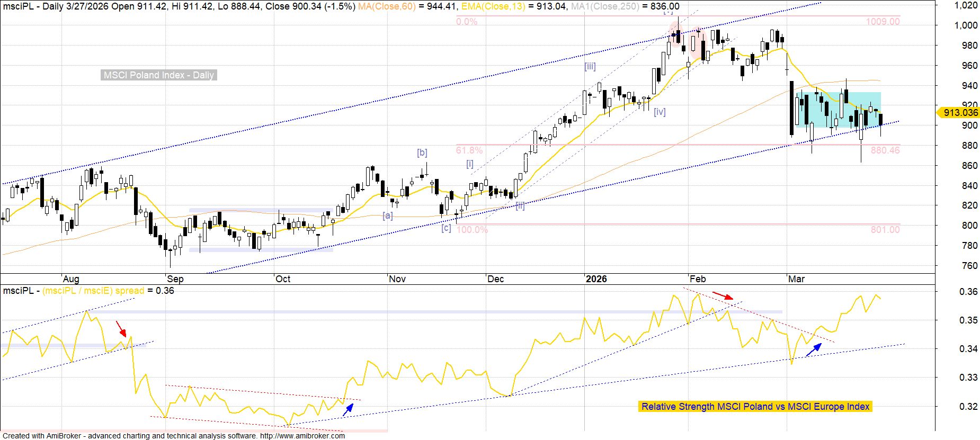Click the 880.46 Fibonacci price label
The image size is (980, 440).
point(885,150)
